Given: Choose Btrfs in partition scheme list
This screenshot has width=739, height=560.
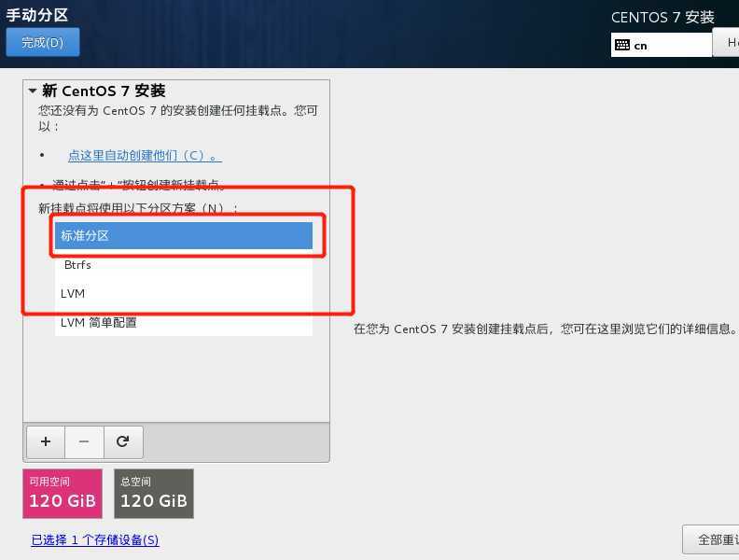Looking at the screenshot, I should pyautogui.click(x=183, y=264).
